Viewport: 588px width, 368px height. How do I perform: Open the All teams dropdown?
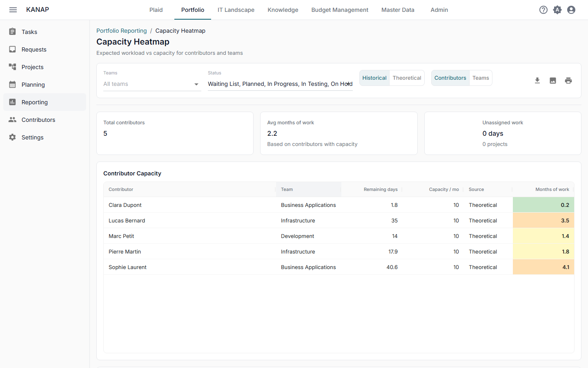(x=152, y=84)
